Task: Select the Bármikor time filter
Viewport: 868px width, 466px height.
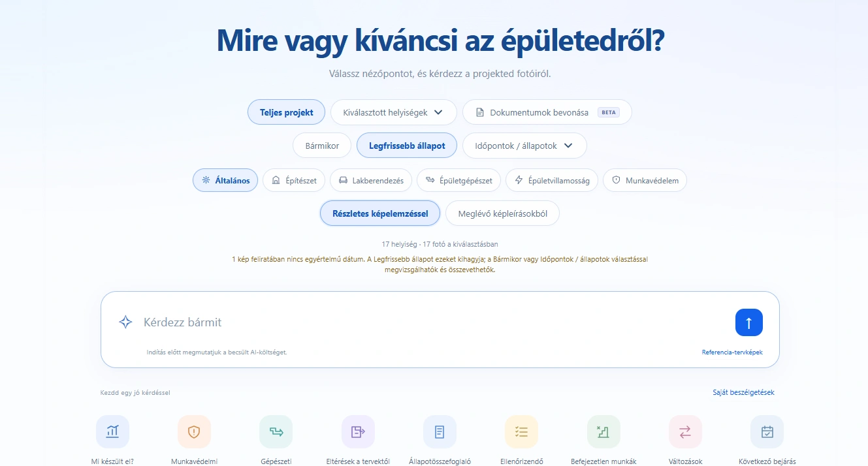Action: (x=322, y=146)
